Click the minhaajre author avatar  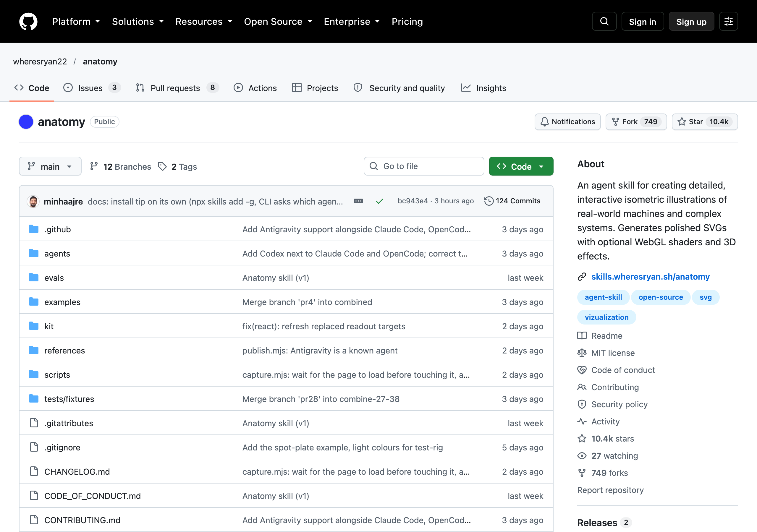tap(33, 201)
